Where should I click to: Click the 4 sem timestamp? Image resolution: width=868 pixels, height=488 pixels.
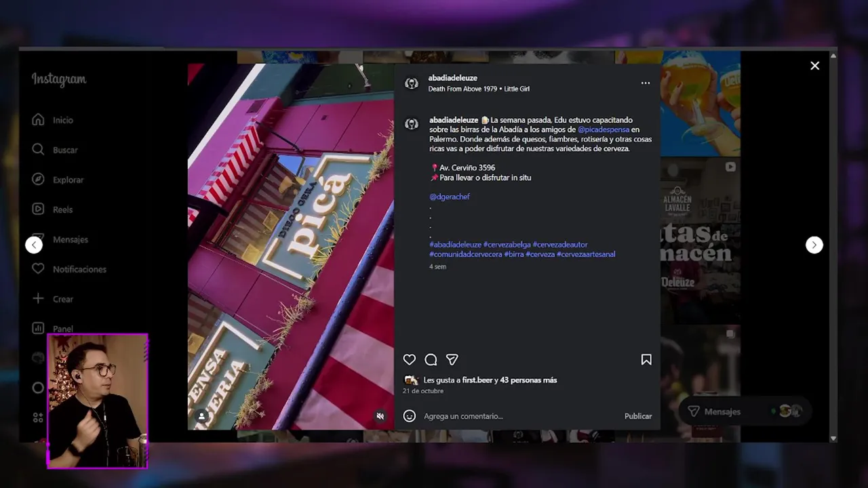[438, 267]
